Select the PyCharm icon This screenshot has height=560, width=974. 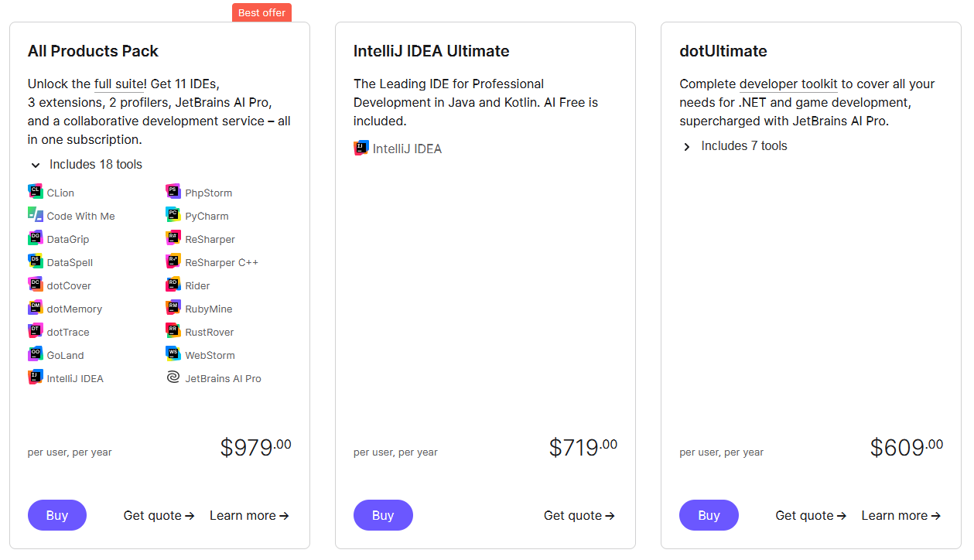click(173, 215)
